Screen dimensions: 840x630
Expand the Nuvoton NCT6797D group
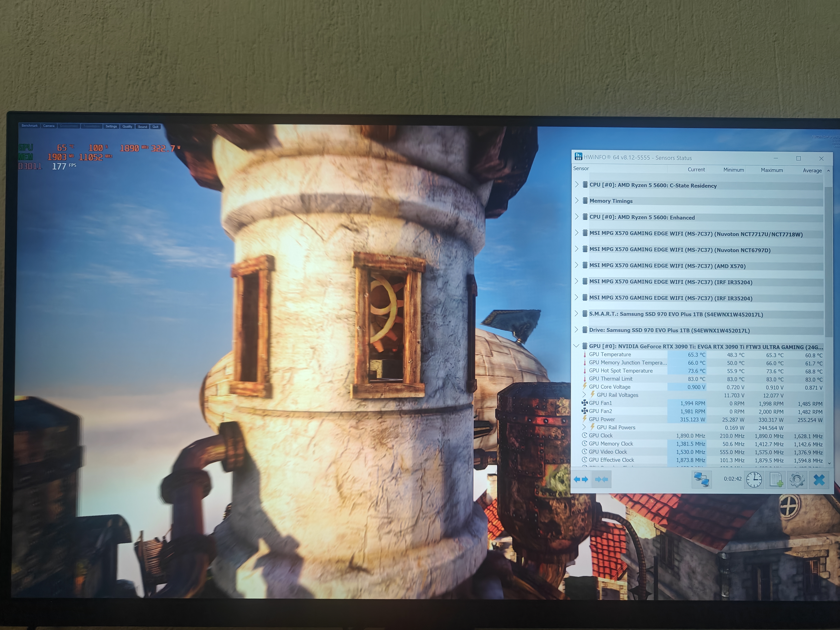[577, 249]
